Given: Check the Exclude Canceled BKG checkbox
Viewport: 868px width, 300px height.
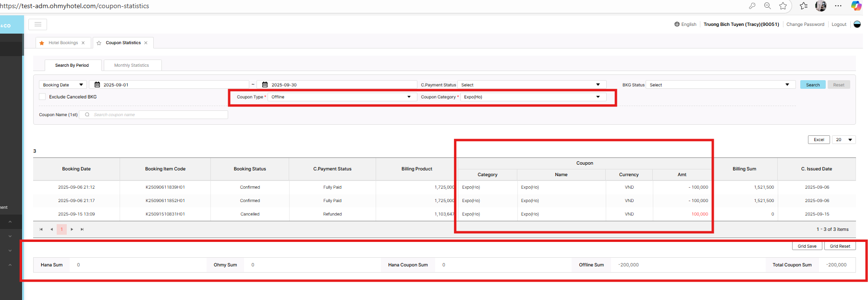Looking at the screenshot, I should coord(42,97).
